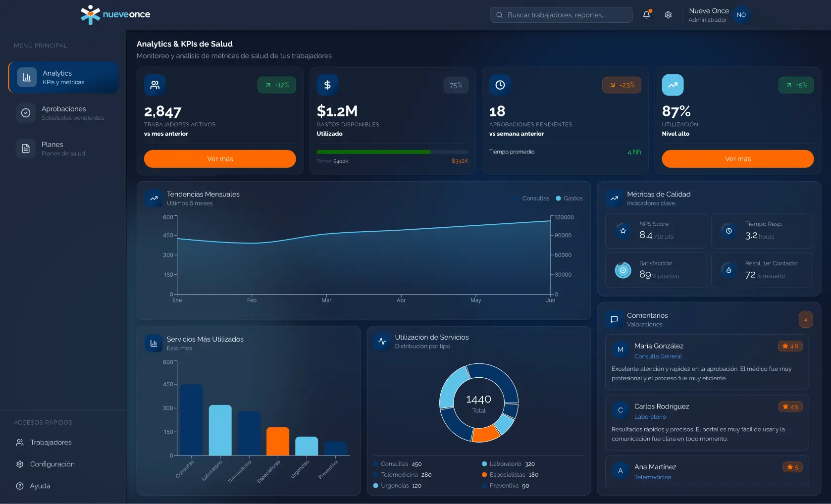Click the NPS Score star icon

623,231
